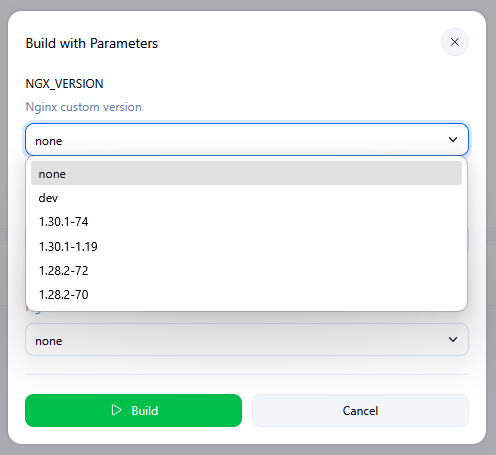Select version 1.28.2-70 option
Image resolution: width=496 pixels, height=455 pixels.
pos(246,294)
